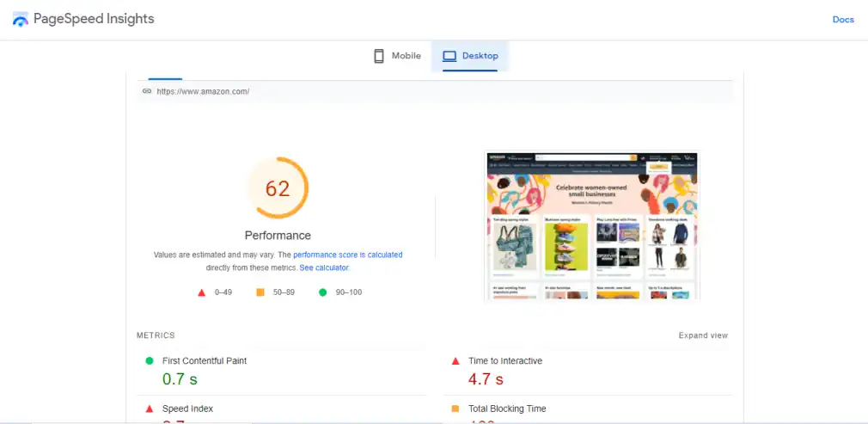Viewport: 868px width, 424px height.
Task: Click the 0.7 s value
Action: coord(180,379)
